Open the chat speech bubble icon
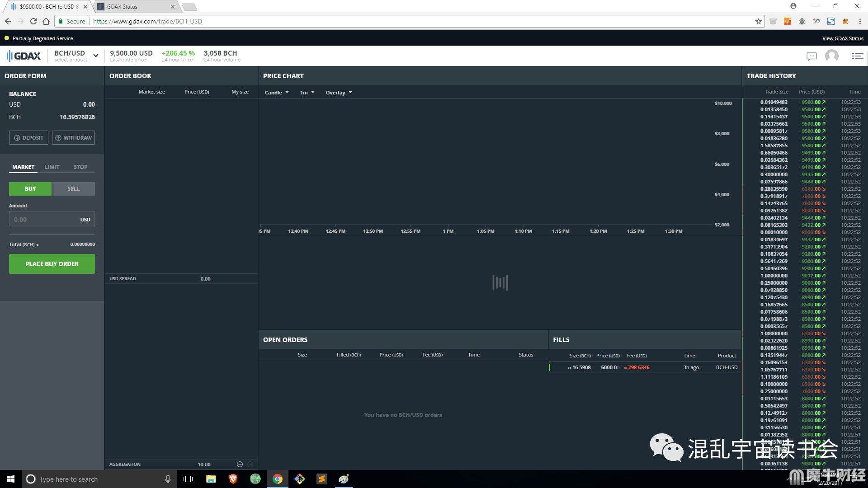The height and width of the screenshot is (488, 868). click(811, 56)
